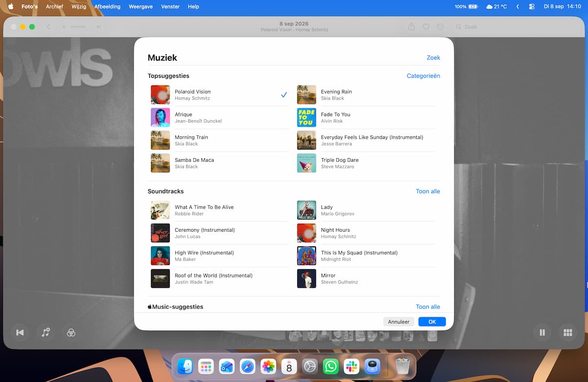The height and width of the screenshot is (382, 588).
Task: Open Launchpad from the Dock
Action: [206, 366]
